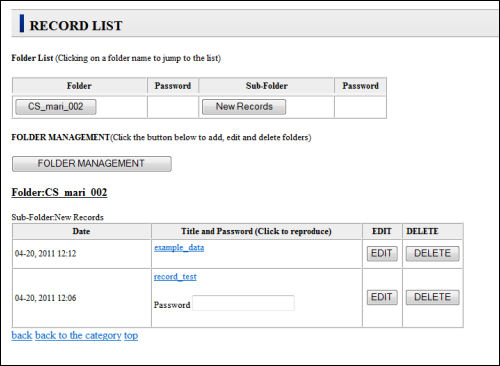Edit the example_data record
500x366 pixels.
coord(382,253)
